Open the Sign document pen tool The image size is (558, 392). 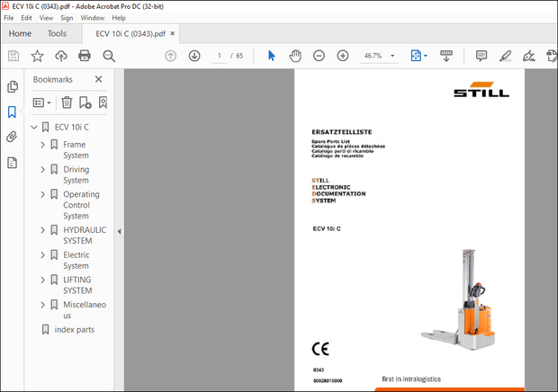coord(529,56)
